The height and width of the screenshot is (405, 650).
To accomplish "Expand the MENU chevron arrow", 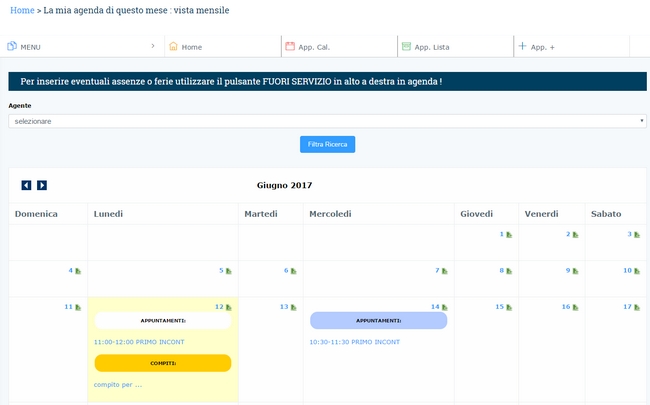I will pyautogui.click(x=152, y=46).
